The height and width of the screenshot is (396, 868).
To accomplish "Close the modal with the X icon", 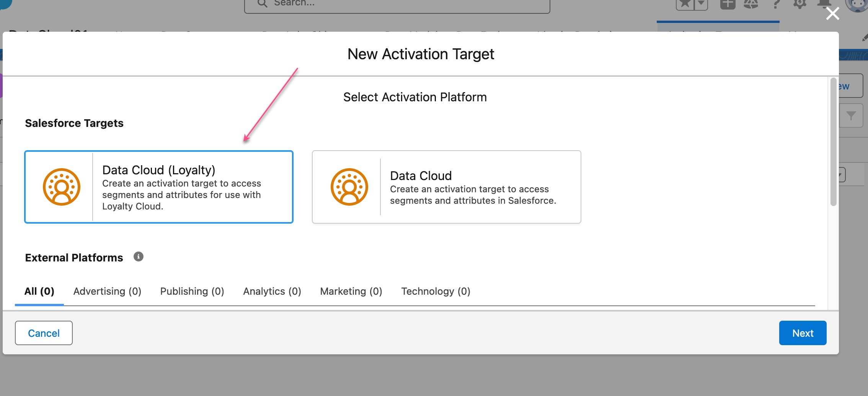I will coord(833,14).
